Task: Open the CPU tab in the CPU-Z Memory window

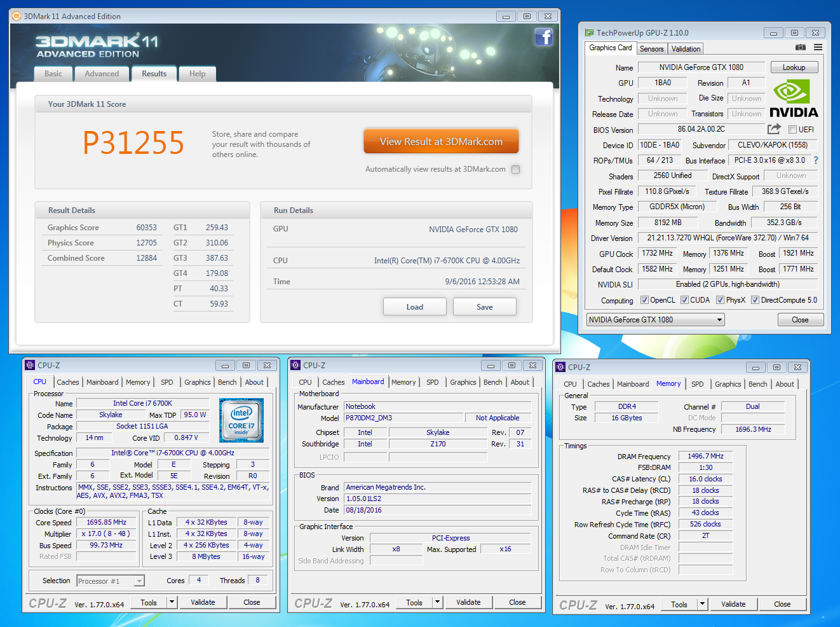Action: tap(571, 384)
